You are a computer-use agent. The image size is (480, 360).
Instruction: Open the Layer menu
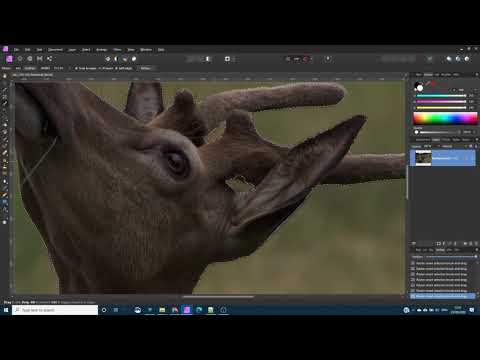point(72,50)
